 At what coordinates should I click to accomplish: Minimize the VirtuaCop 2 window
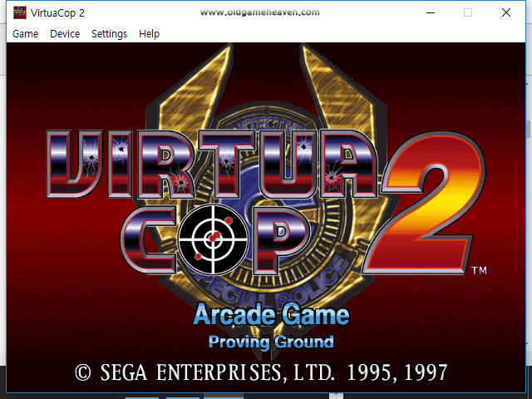tap(431, 13)
